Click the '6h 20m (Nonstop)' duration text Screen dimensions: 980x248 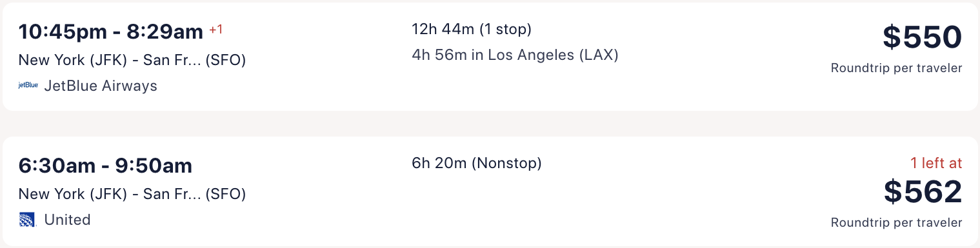[476, 163]
